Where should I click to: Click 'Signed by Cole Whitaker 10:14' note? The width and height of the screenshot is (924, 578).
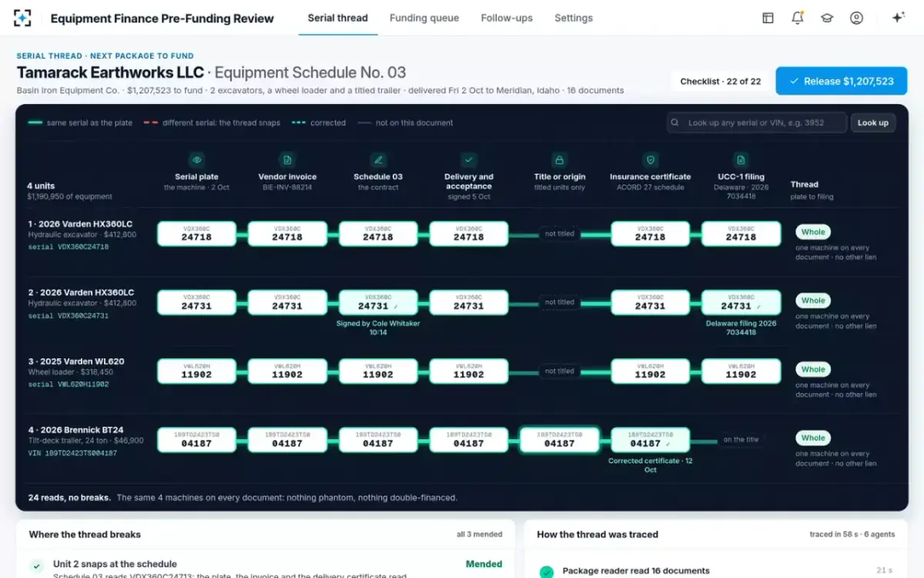coord(378,328)
